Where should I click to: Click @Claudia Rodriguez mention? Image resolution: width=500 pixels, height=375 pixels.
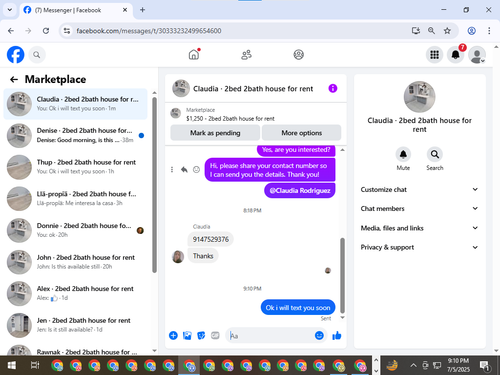coord(300,190)
